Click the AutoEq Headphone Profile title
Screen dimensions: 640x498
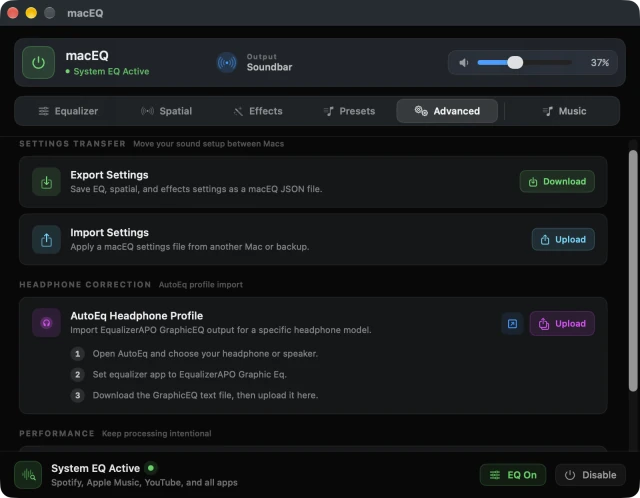point(137,316)
